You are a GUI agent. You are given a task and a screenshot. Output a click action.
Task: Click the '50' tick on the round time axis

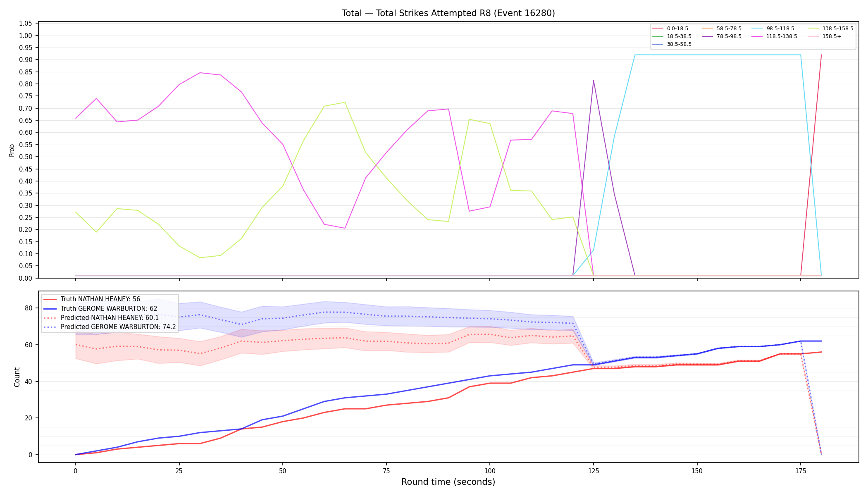pos(283,471)
